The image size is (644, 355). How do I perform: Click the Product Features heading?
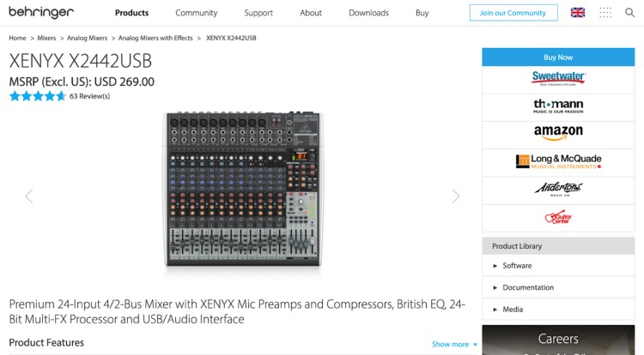click(x=46, y=343)
